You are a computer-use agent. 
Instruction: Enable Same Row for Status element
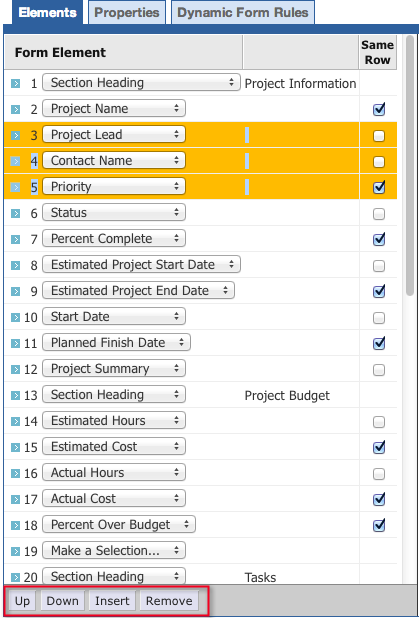pos(379,214)
